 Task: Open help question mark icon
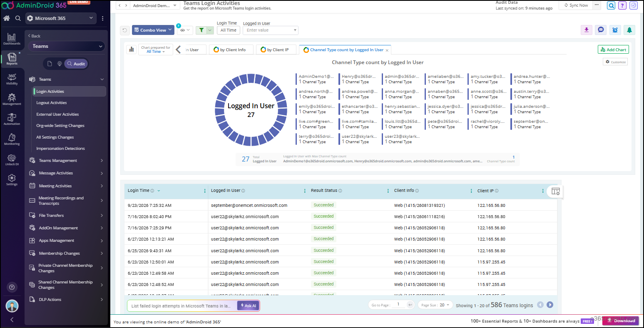[622, 5]
